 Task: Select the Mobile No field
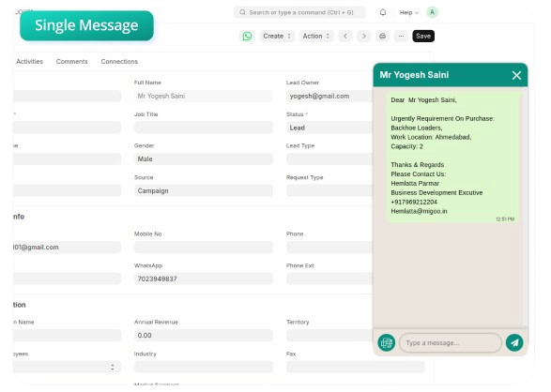pos(203,247)
